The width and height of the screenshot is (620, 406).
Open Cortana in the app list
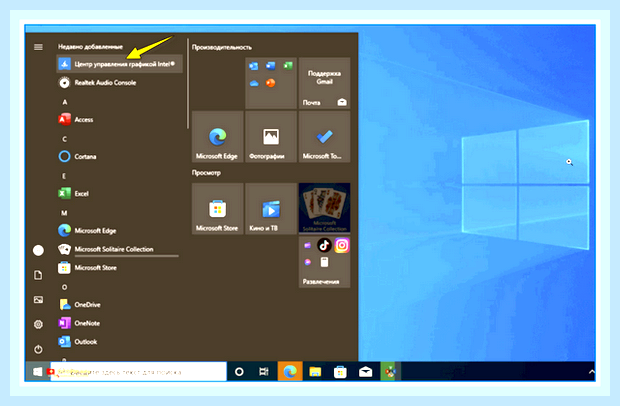(119, 157)
